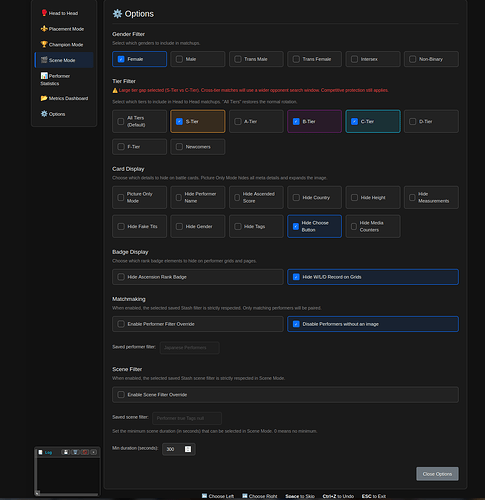Click the Min duration seconds input field

pyautogui.click(x=179, y=449)
